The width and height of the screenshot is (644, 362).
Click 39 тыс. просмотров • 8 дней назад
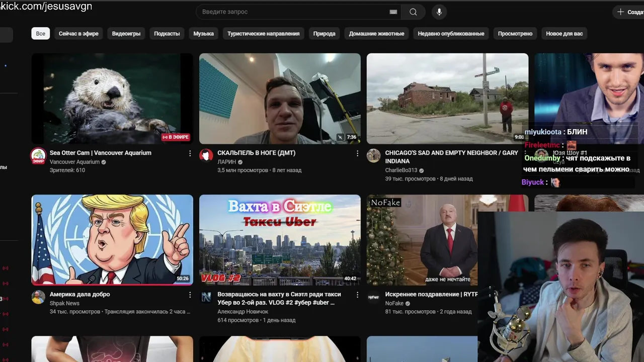tap(429, 179)
